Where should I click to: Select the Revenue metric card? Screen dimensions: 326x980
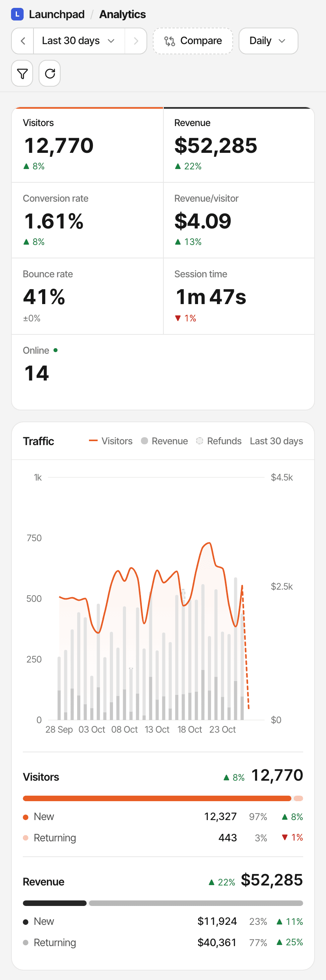click(239, 145)
